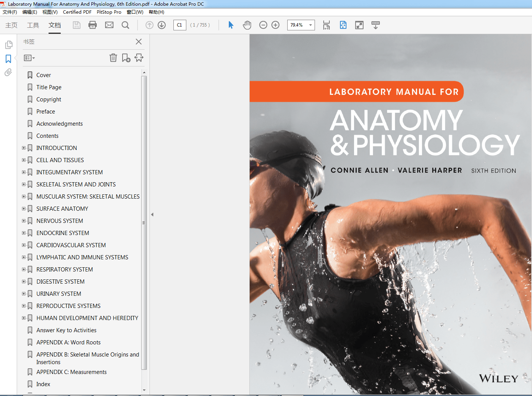
Task: Open the page thumbnails panel
Action: click(x=8, y=44)
